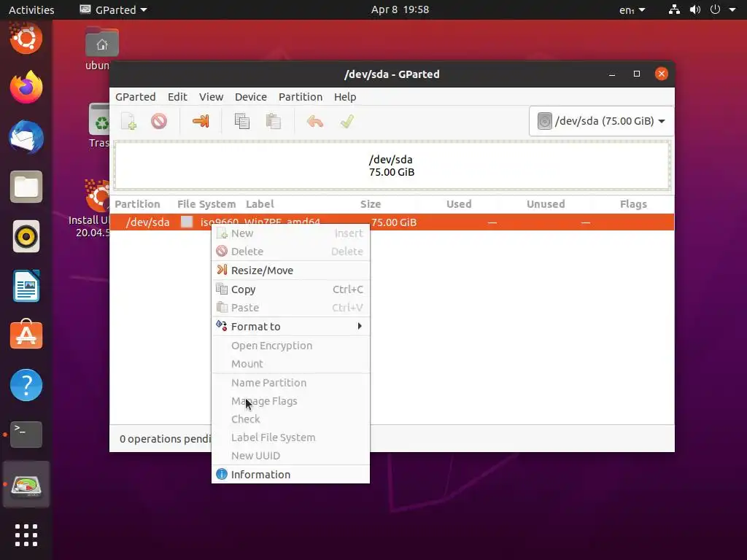This screenshot has width=747, height=560.
Task: Click the Copy partition toolbar icon
Action: [x=242, y=122]
